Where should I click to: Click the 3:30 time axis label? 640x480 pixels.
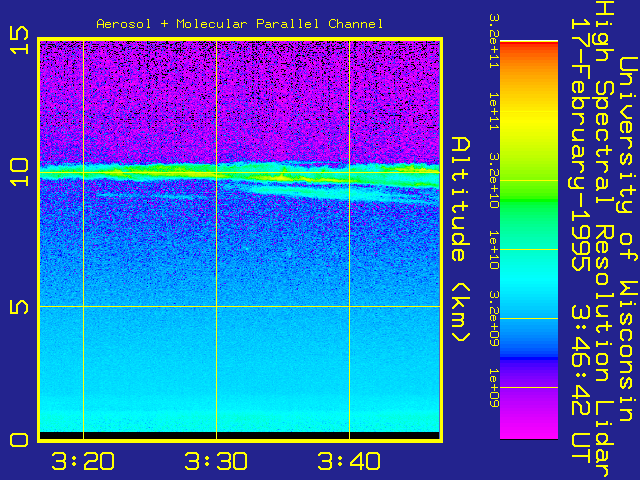pyautogui.click(x=216, y=461)
